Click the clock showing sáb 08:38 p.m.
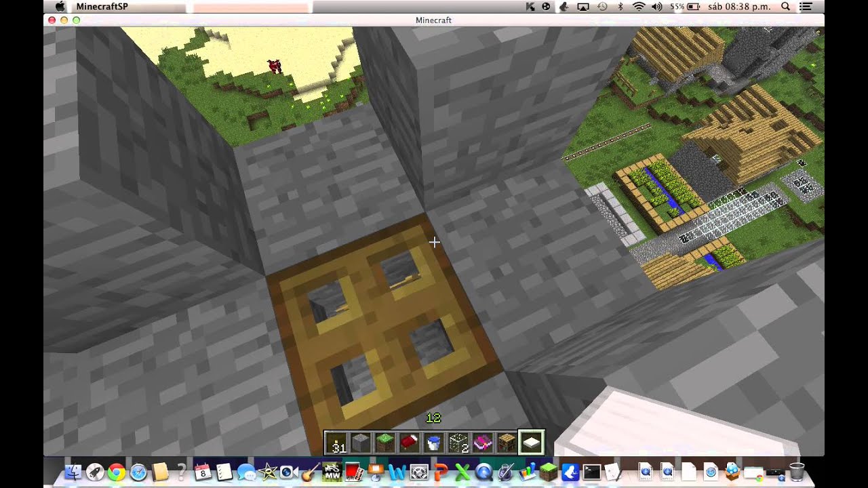Screen dimensions: 868x488 point(738,6)
